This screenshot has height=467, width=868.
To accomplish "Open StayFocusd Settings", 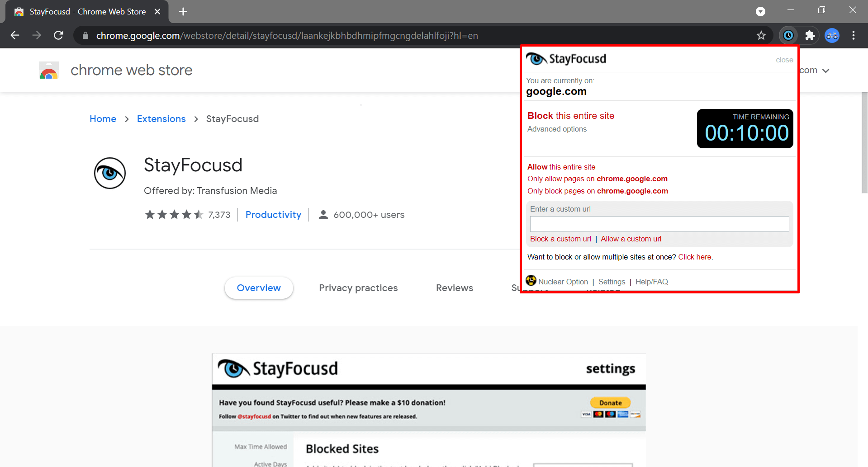I will coord(612,282).
